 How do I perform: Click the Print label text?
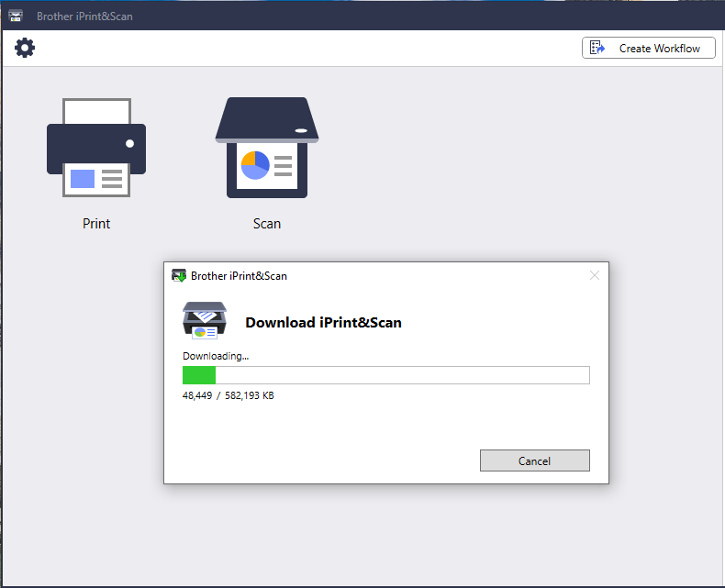tap(96, 224)
